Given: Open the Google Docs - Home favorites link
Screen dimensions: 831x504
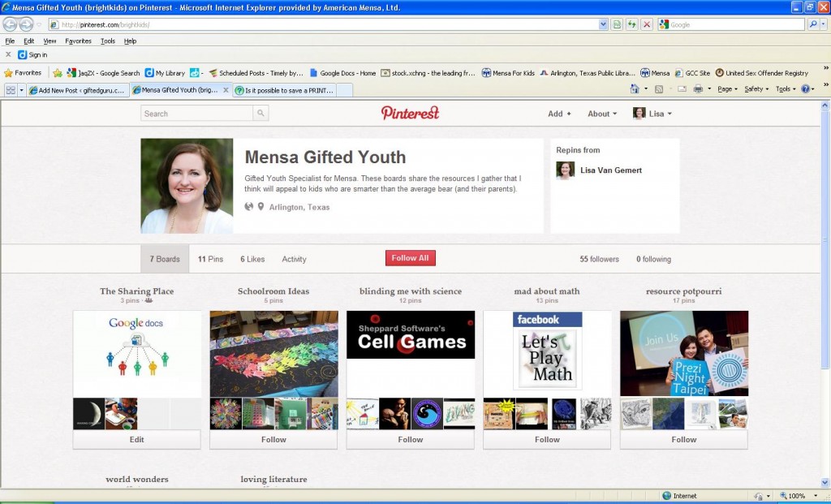Looking at the screenshot, I should coord(342,73).
